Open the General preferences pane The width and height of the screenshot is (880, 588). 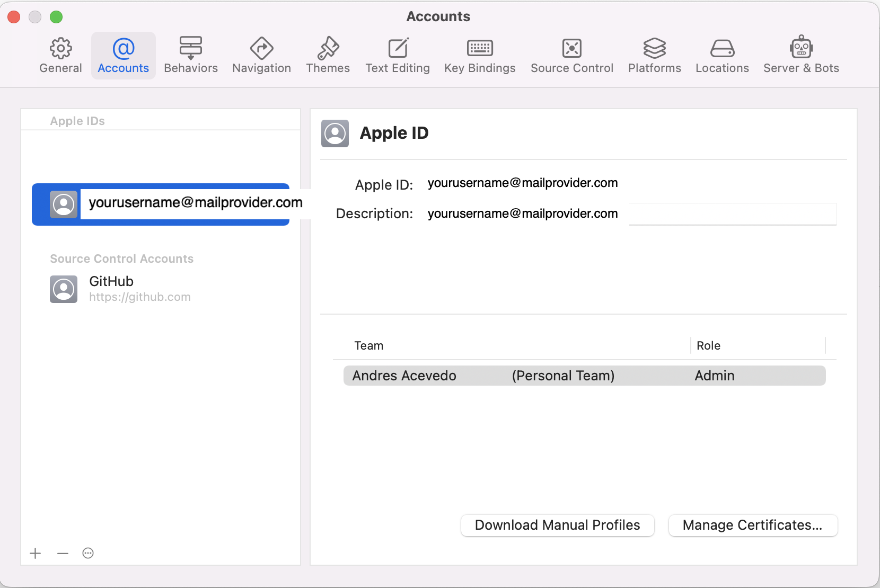(60, 56)
